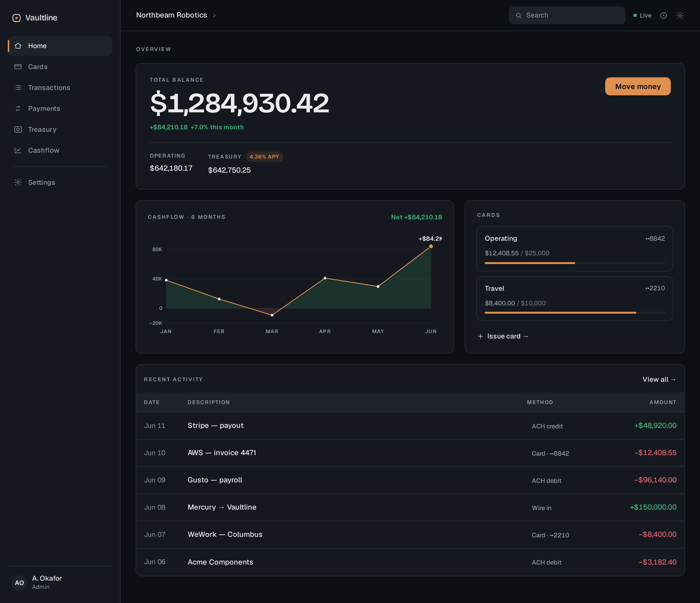Click the Cashflow chart icon
Image resolution: width=700 pixels, height=603 pixels.
point(18,151)
